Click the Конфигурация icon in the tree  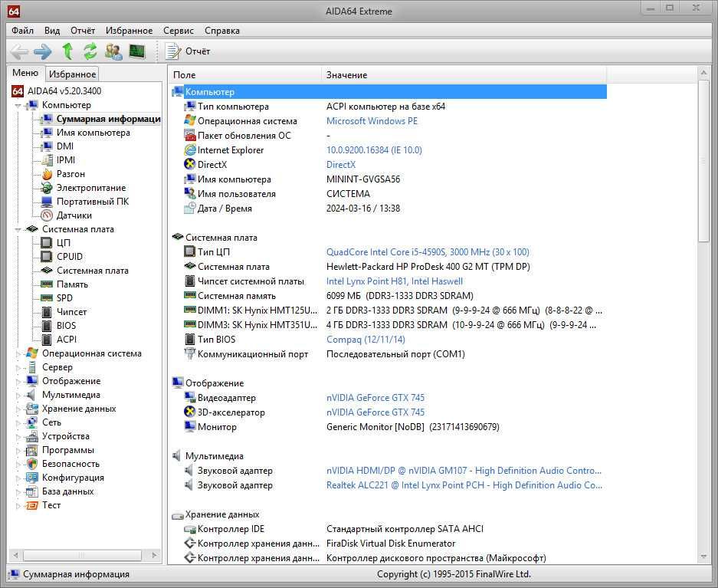coord(32,478)
